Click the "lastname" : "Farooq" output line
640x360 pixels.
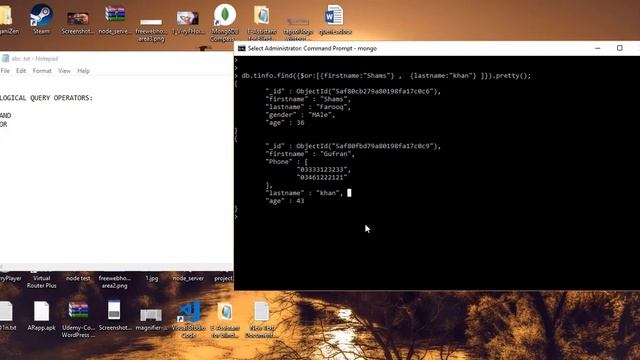click(308, 107)
